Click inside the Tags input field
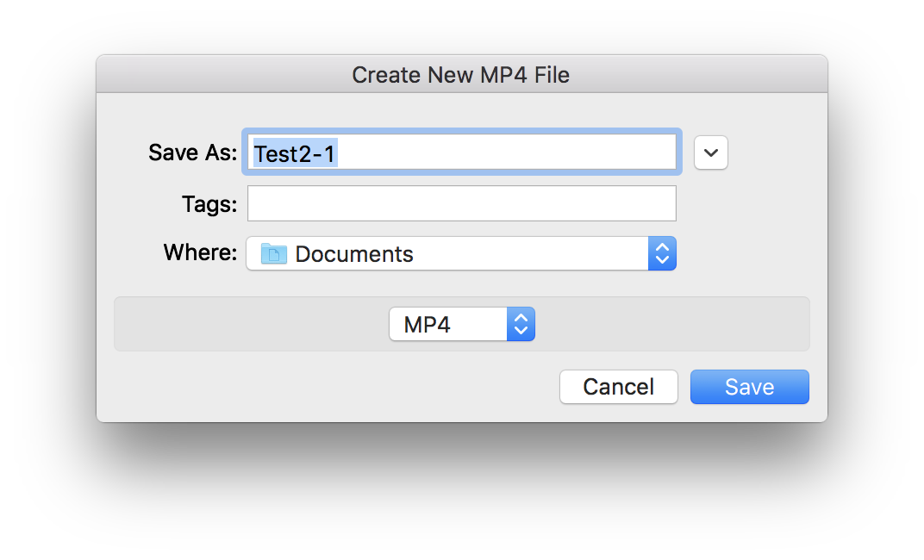 (x=461, y=204)
